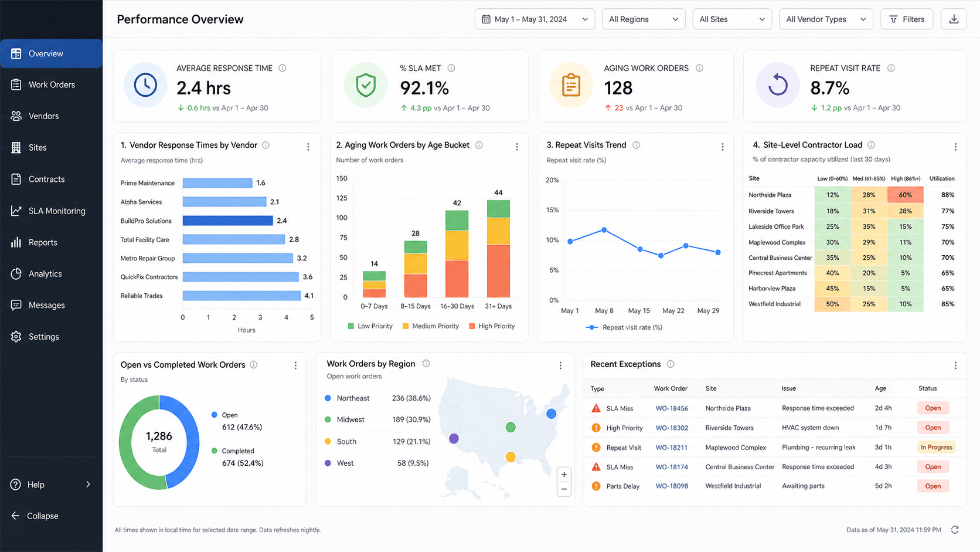
Task: Click info icon beside Average Response Time
Action: click(283, 68)
